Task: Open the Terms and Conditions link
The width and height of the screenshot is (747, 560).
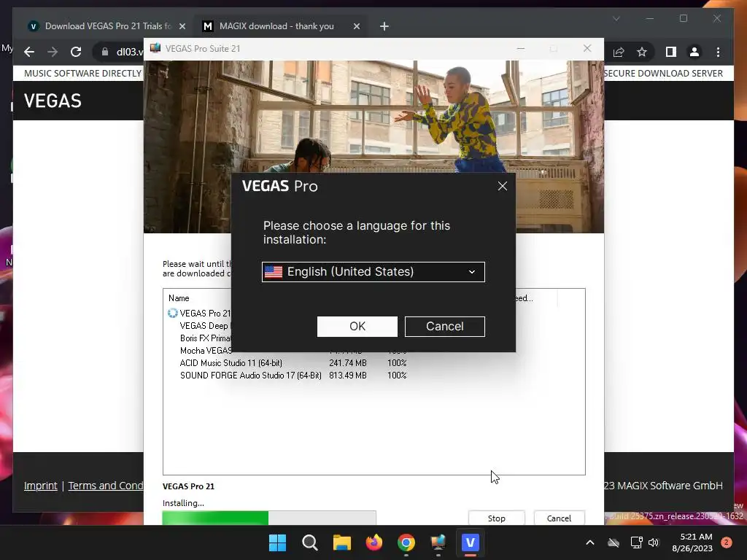Action: pyautogui.click(x=105, y=486)
